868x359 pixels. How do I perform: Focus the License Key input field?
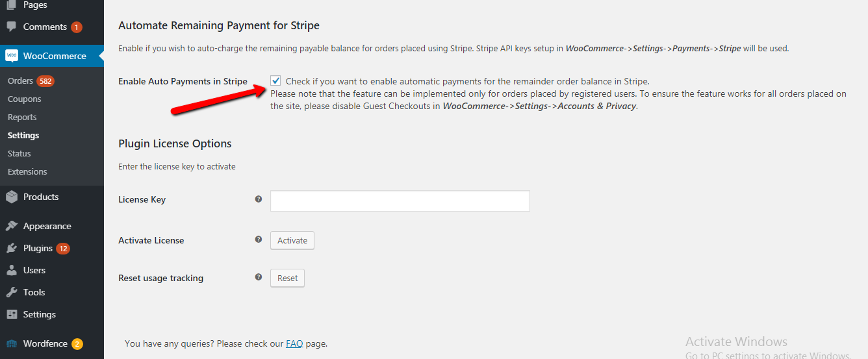(x=400, y=201)
